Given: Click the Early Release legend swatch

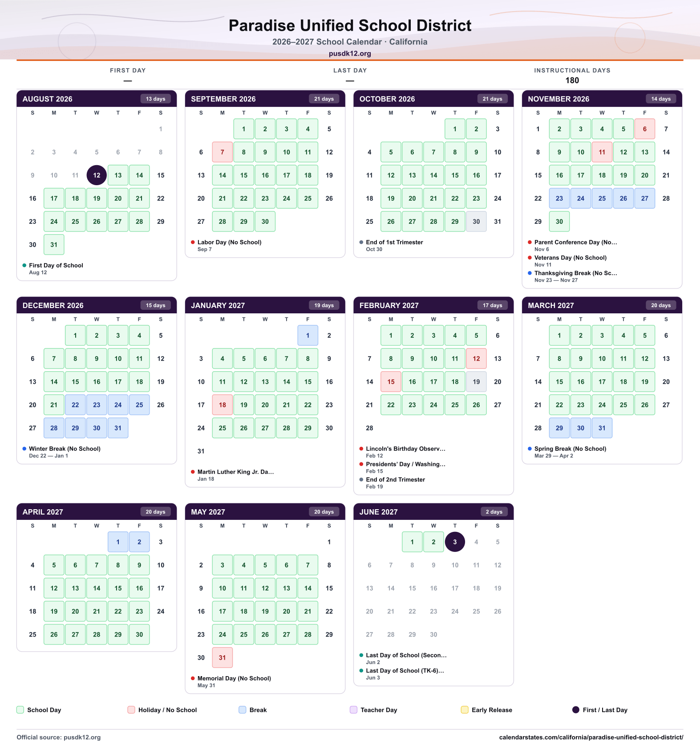Looking at the screenshot, I should pyautogui.click(x=465, y=710).
